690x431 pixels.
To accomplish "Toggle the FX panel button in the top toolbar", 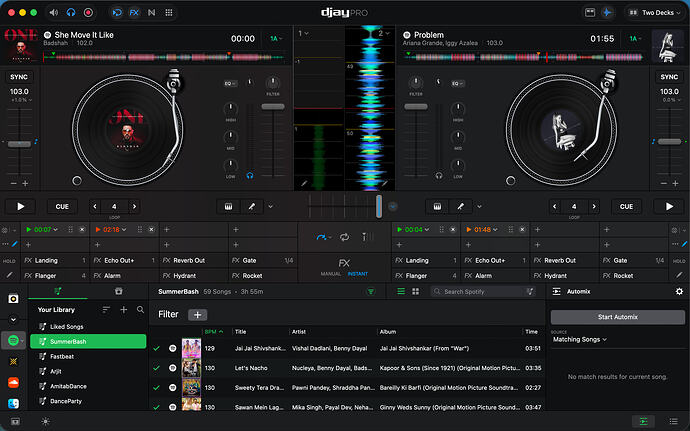I will tap(134, 12).
